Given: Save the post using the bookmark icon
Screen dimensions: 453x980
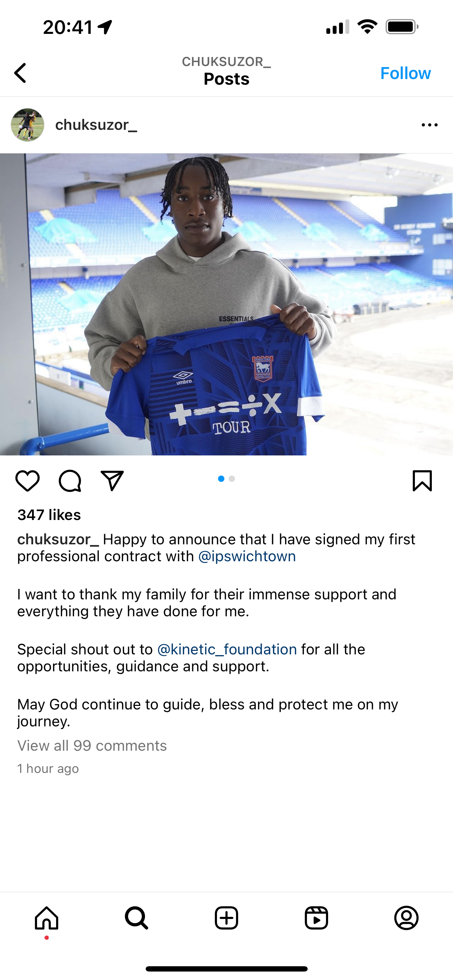Looking at the screenshot, I should pyautogui.click(x=422, y=481).
